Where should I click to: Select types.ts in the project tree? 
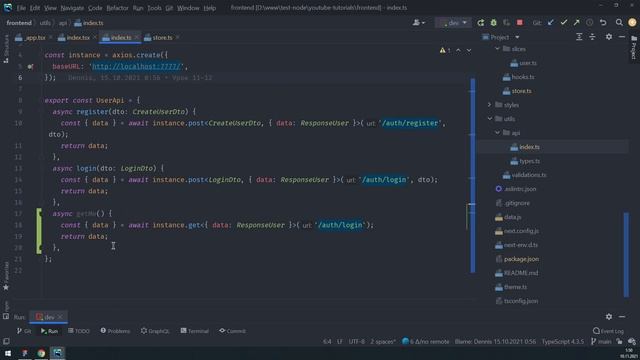[529, 161]
